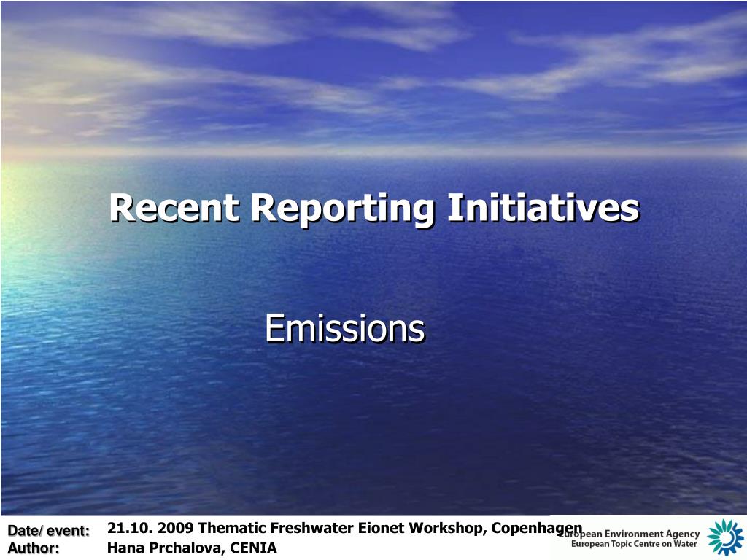Select the subtitle 'Emissions'
Image resolution: width=747 pixels, height=560 pixels.
pyautogui.click(x=345, y=329)
